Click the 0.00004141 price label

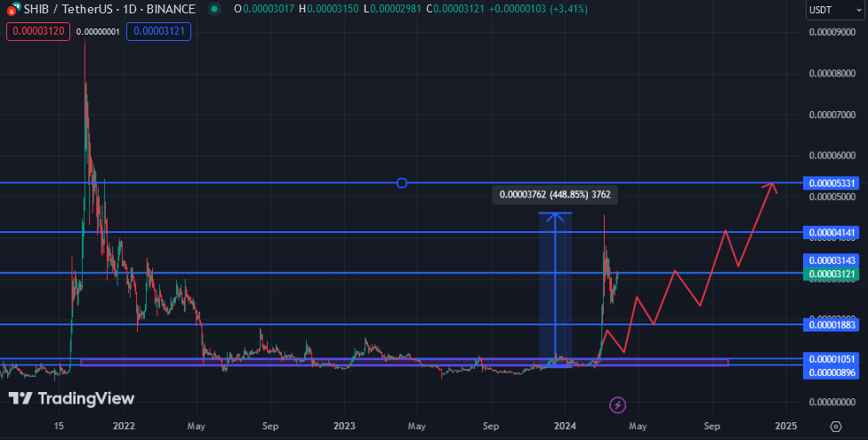[x=832, y=233]
